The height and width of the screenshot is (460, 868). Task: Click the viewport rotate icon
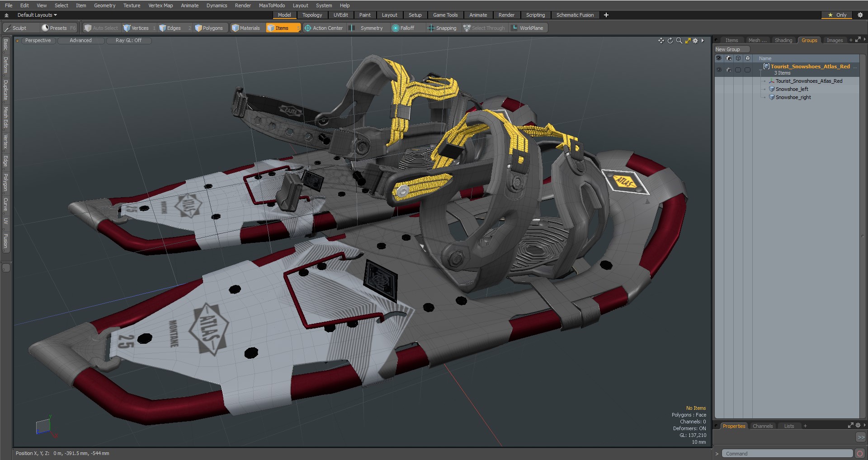[670, 41]
